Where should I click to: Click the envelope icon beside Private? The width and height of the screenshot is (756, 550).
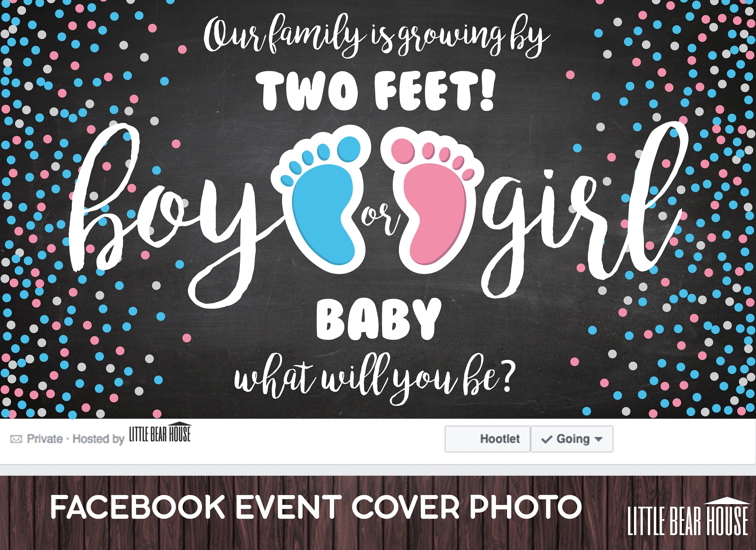tap(16, 439)
